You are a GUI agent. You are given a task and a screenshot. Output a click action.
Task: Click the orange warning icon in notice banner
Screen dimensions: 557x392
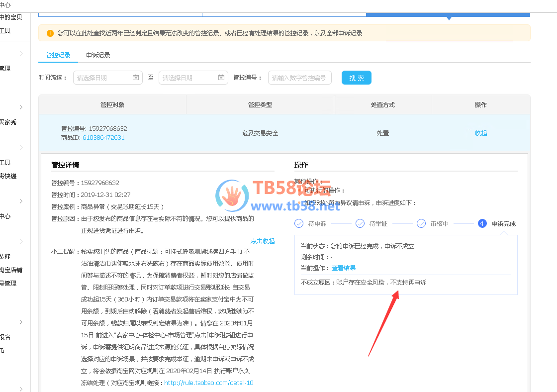coord(50,33)
